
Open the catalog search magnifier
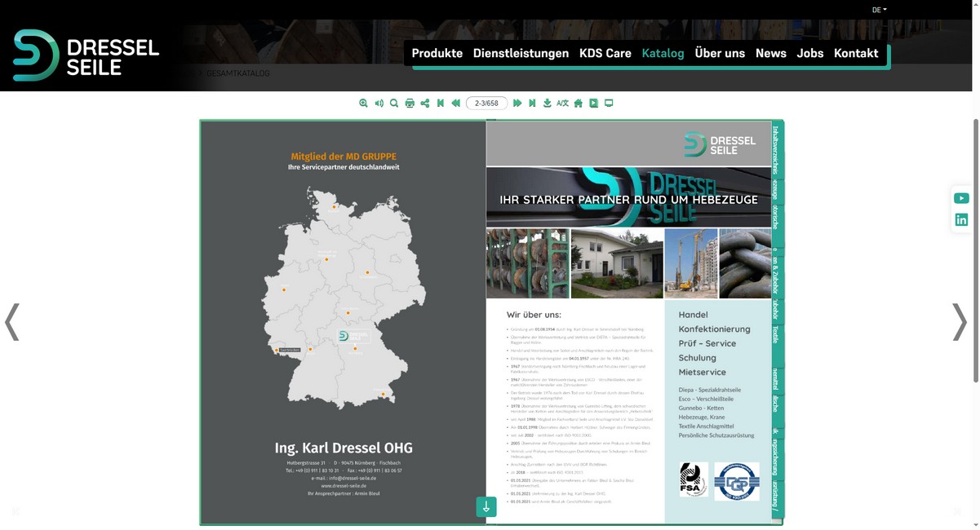394,104
